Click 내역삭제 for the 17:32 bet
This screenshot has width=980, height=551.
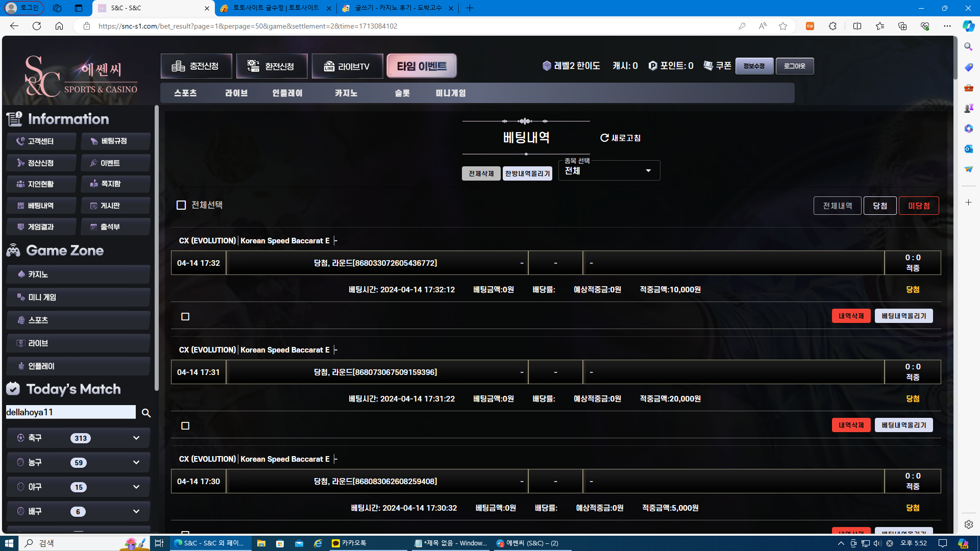pos(851,316)
